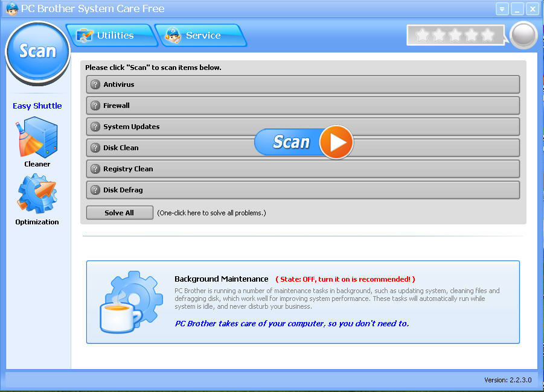
Task: Click the question mark icon beside Firewall
Action: [x=95, y=106]
